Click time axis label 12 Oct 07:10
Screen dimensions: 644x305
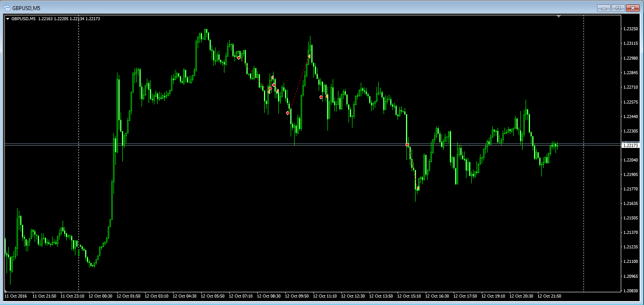241,296
